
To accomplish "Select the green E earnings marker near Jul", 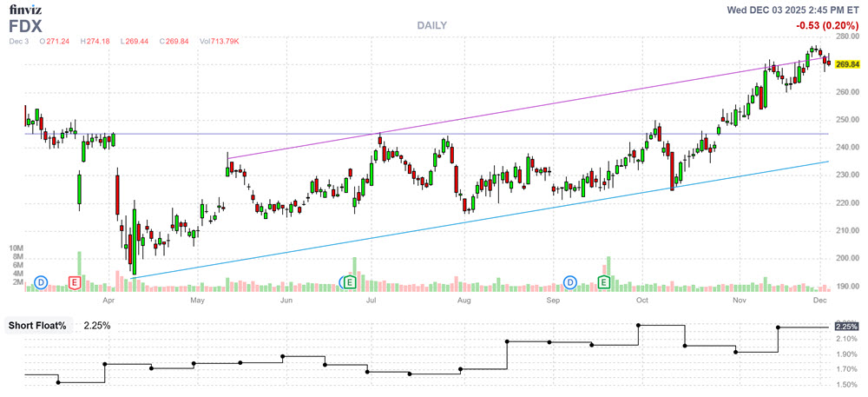I will (x=349, y=282).
